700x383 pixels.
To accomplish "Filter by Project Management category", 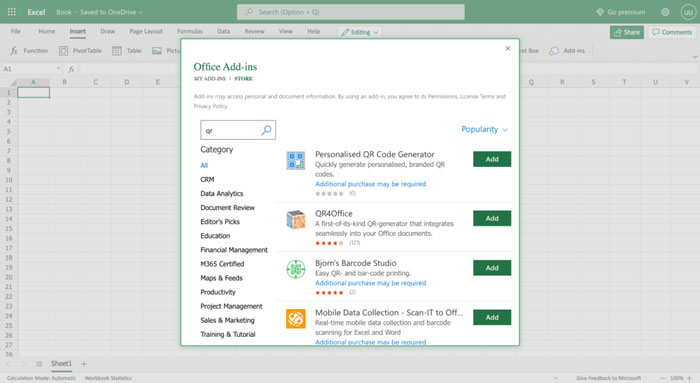I will (231, 306).
